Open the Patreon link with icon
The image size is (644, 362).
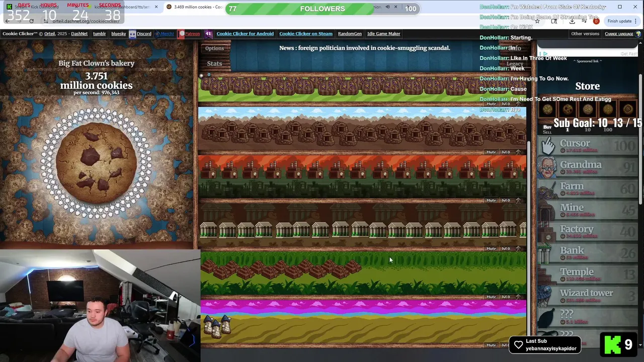tap(189, 34)
